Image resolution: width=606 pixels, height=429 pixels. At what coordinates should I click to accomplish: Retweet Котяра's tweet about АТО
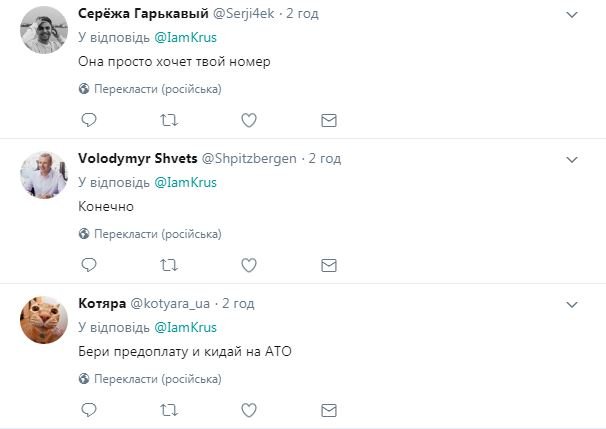click(169, 410)
